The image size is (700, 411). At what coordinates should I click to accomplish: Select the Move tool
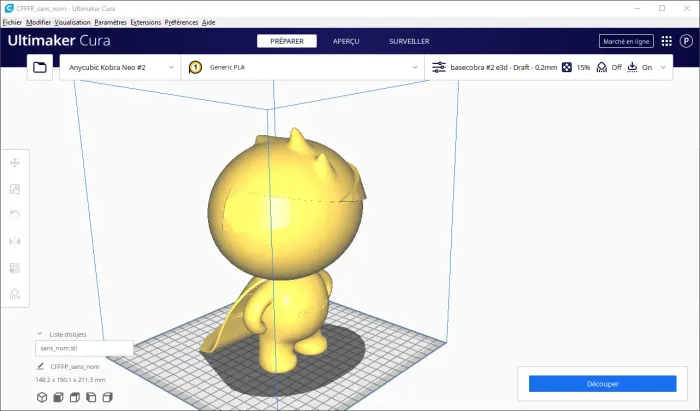(x=15, y=163)
